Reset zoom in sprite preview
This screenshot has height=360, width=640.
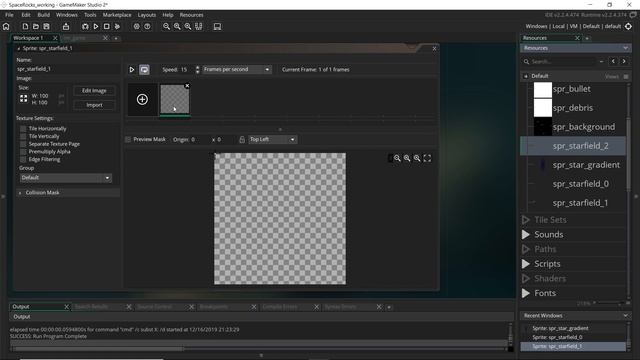pos(407,158)
